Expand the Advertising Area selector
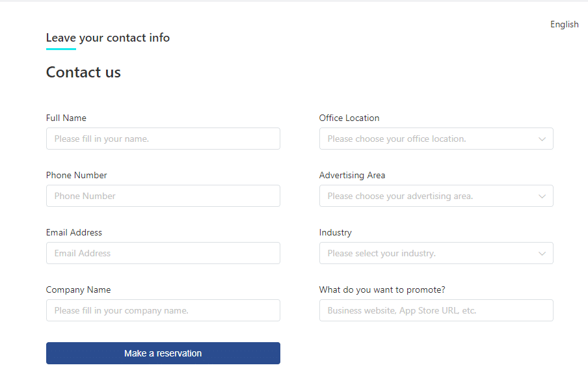The width and height of the screenshot is (588, 389). click(x=429, y=196)
